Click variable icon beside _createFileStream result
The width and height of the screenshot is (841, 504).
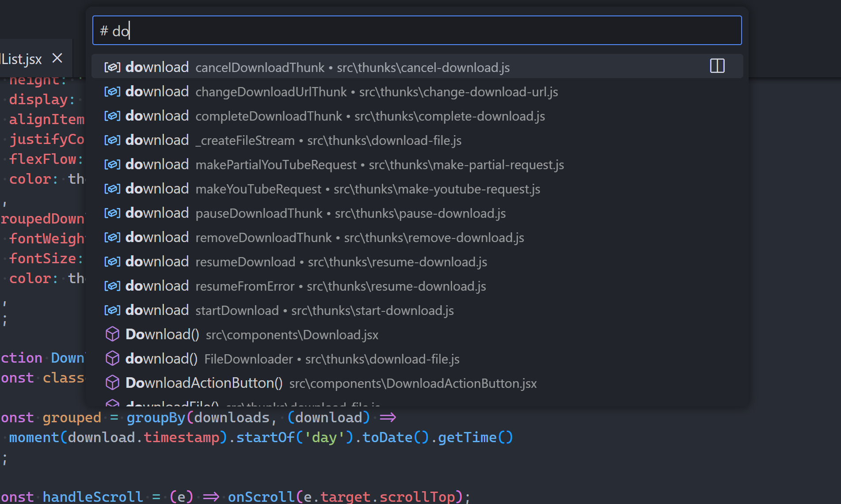tap(112, 140)
